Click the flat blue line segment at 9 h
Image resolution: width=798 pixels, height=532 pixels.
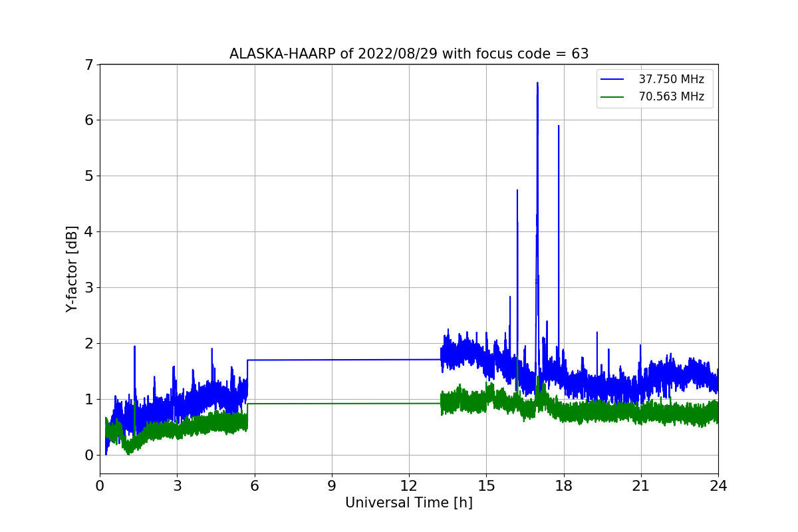click(x=332, y=360)
